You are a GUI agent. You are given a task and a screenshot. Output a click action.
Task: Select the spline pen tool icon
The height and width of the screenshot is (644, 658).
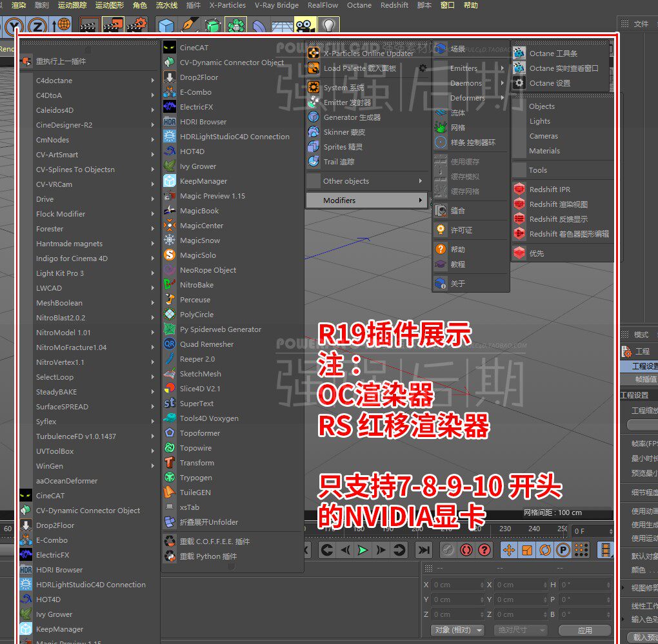[190, 26]
